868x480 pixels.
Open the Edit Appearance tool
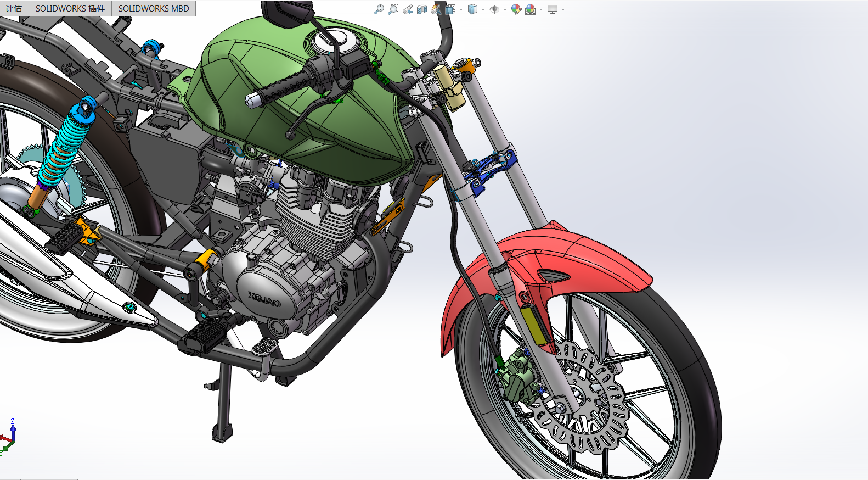[x=516, y=9]
